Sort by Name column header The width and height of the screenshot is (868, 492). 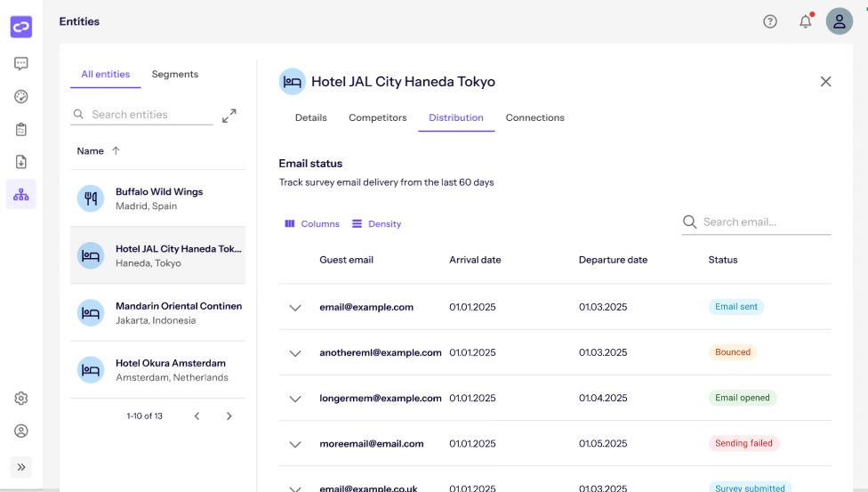coord(90,150)
